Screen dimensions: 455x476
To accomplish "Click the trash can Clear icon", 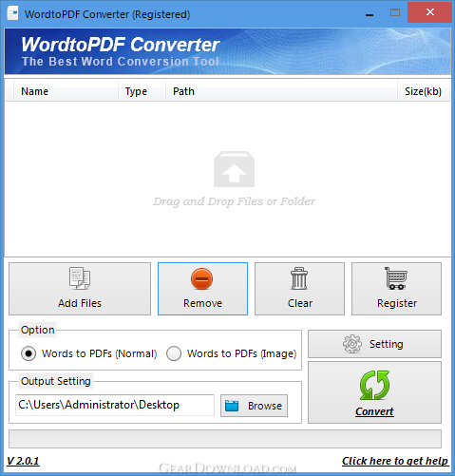I will 299,278.
